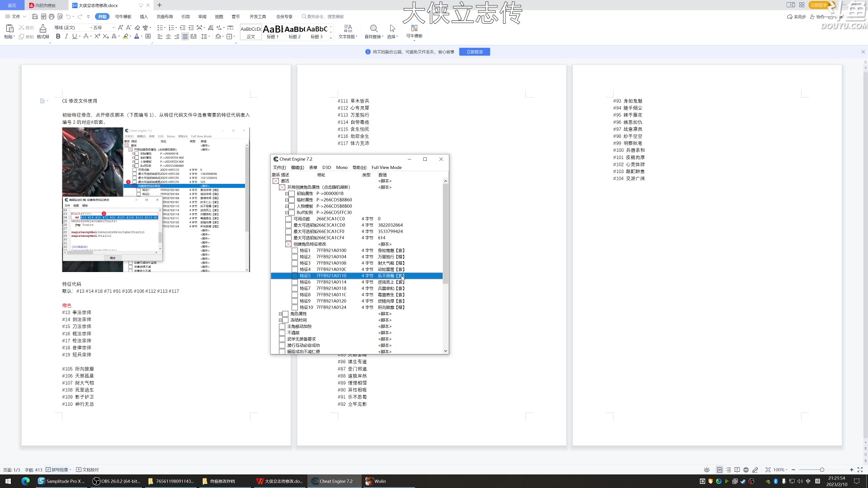Switch to web layout view in status bar
Viewport: 868px width, 488px height.
(746, 470)
